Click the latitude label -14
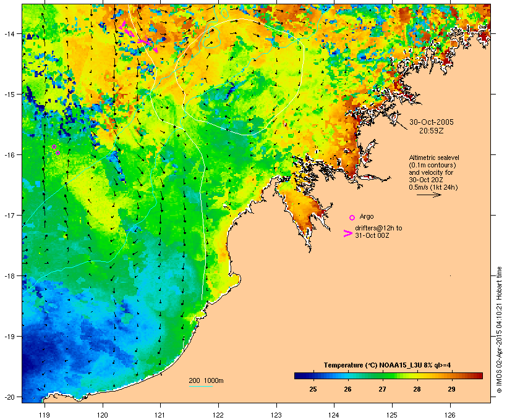507x420 pixels. [9, 33]
